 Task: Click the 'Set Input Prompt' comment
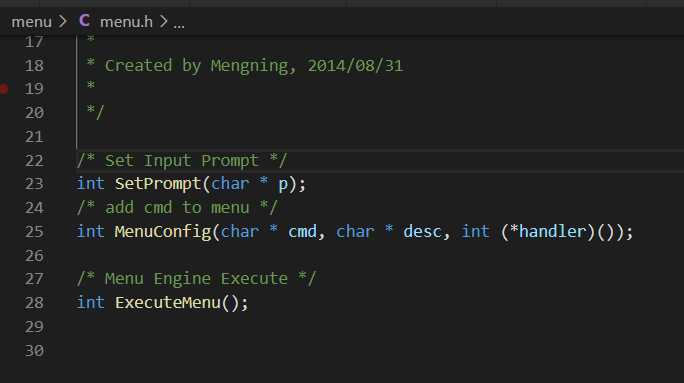point(182,161)
